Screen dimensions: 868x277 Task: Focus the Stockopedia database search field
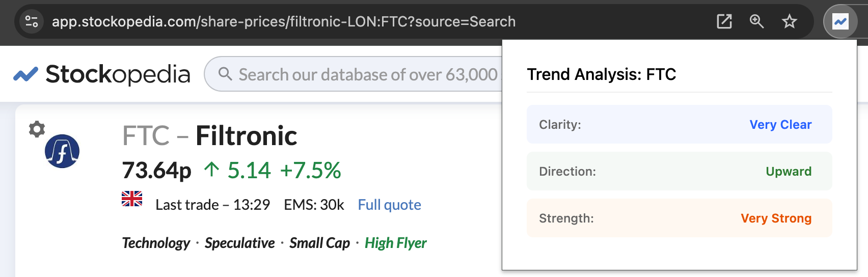coord(353,74)
